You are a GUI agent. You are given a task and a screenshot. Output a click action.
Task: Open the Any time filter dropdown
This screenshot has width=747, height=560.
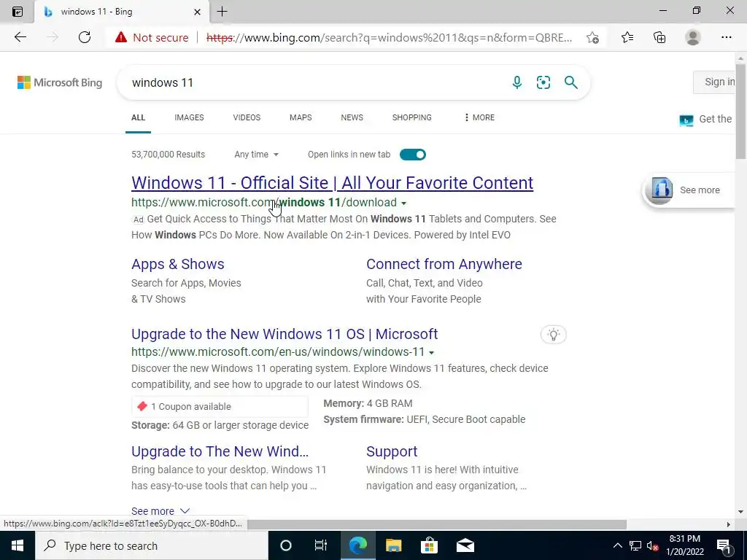(256, 155)
